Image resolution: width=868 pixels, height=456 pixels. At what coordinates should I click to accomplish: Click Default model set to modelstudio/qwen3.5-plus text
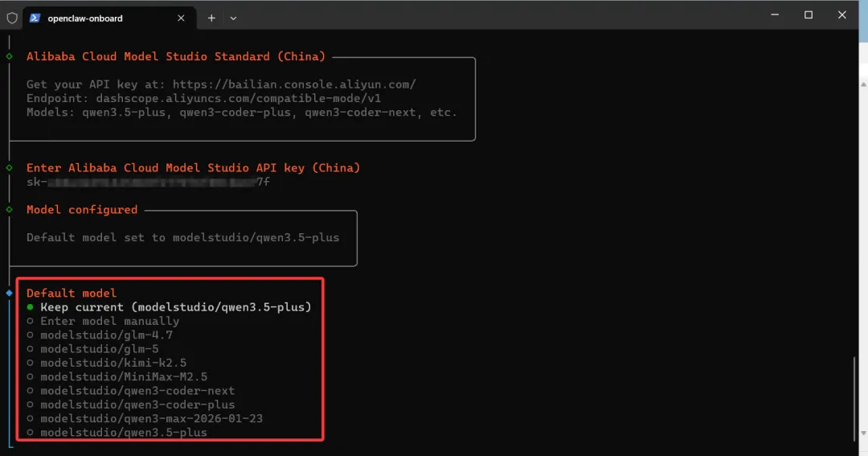click(182, 237)
